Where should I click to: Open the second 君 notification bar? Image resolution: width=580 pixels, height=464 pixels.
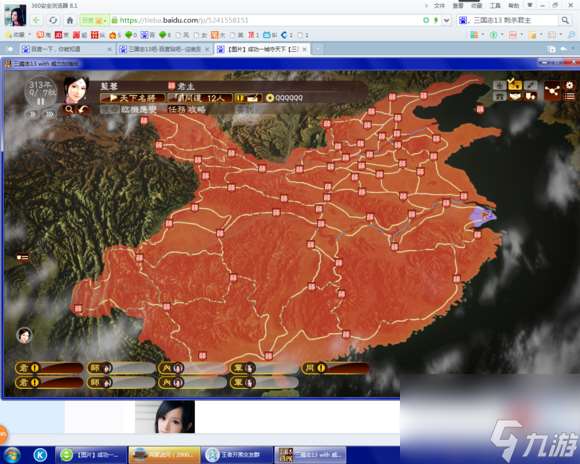point(49,382)
